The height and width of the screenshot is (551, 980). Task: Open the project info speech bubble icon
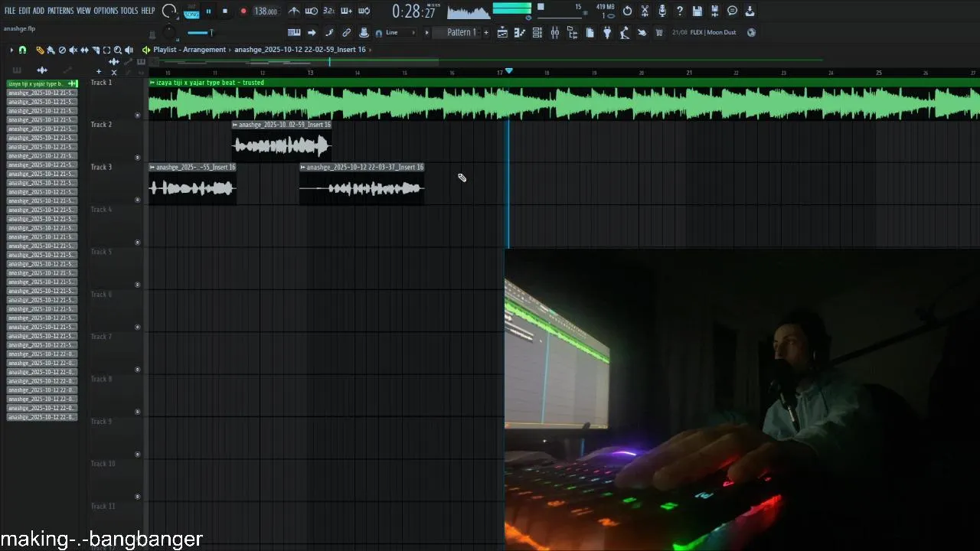(733, 11)
